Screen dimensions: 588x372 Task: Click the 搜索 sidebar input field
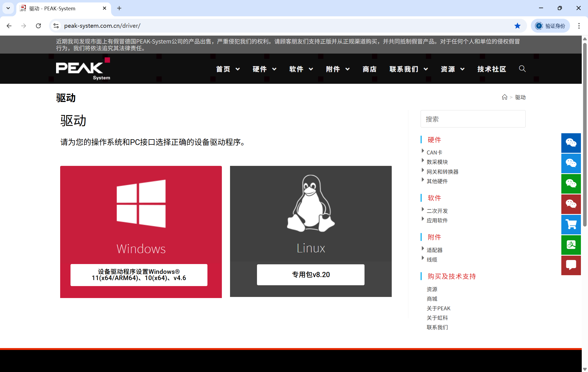click(473, 119)
